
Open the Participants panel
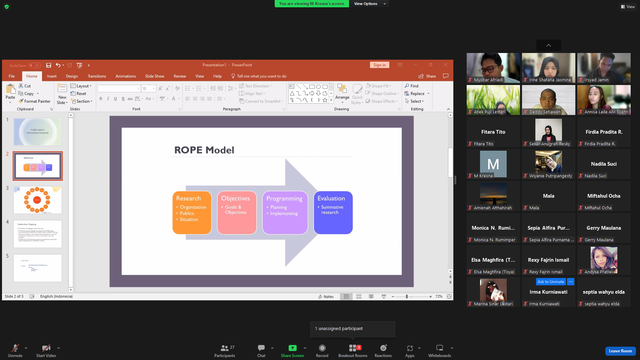pos(225,350)
